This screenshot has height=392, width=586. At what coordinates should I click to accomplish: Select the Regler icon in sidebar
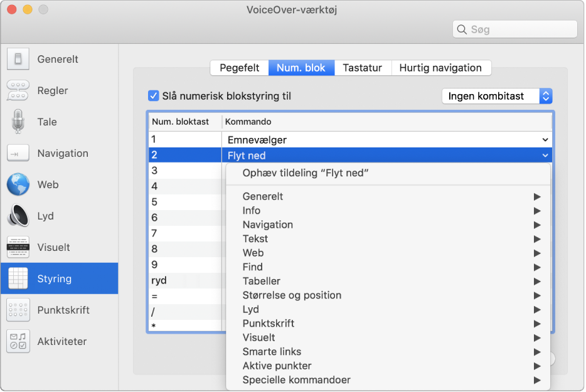(x=18, y=91)
